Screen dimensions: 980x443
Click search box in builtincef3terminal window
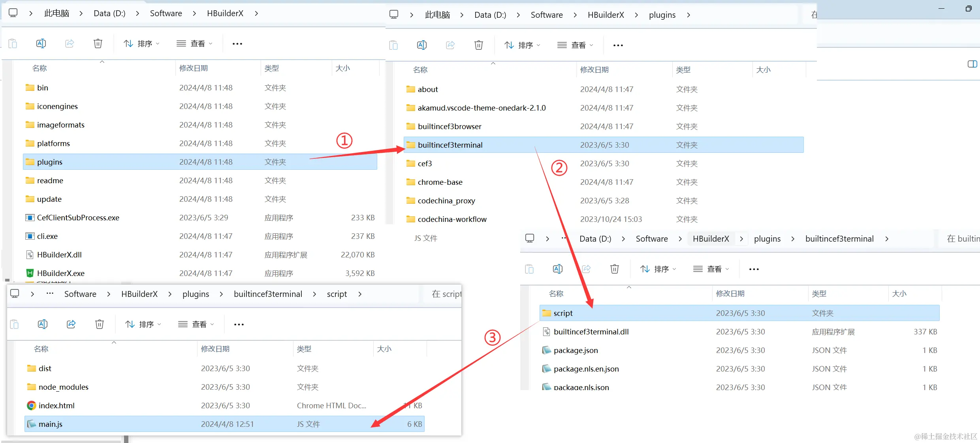point(960,238)
